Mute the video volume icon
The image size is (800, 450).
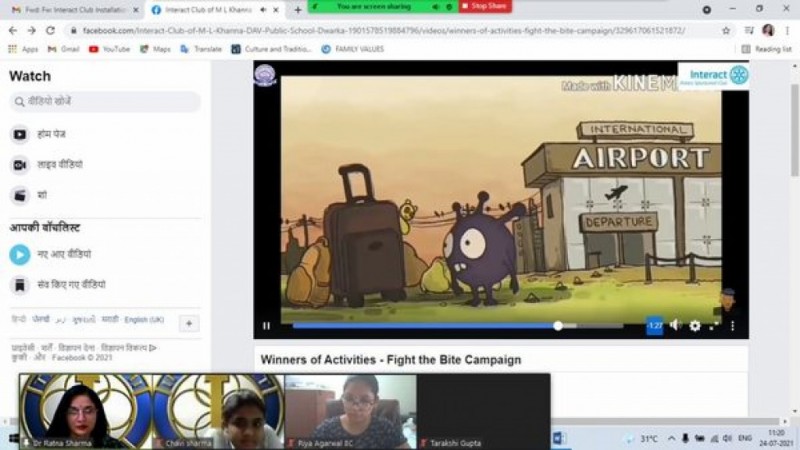[676, 325]
